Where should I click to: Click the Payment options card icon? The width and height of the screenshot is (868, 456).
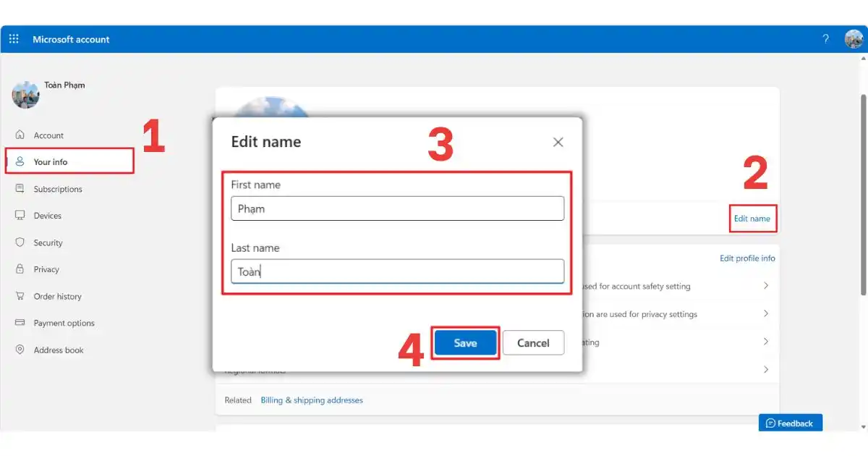(x=20, y=323)
